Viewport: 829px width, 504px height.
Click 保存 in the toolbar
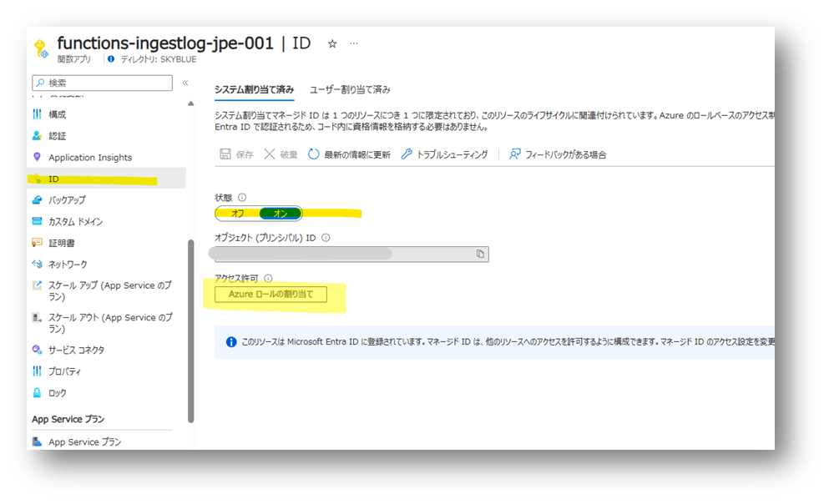pyautogui.click(x=236, y=154)
